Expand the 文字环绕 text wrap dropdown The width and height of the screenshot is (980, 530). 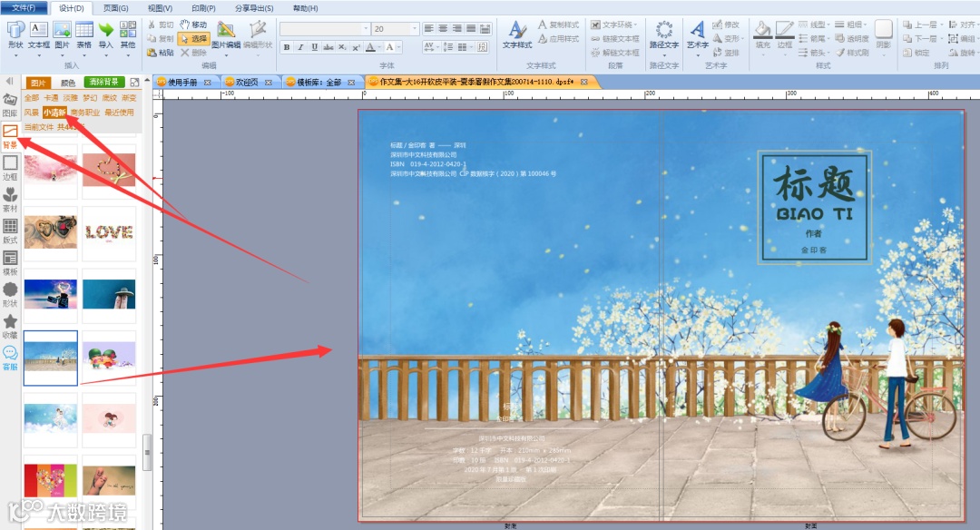pyautogui.click(x=635, y=25)
